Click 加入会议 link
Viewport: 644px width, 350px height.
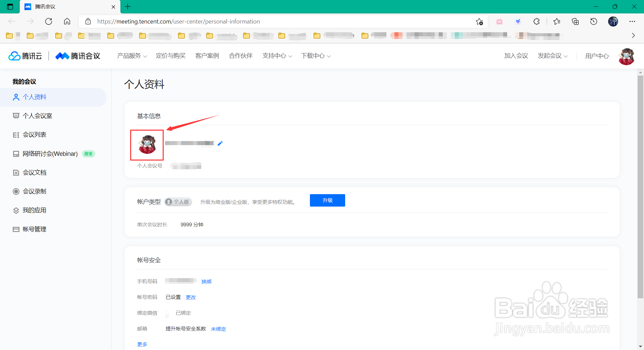pos(516,56)
